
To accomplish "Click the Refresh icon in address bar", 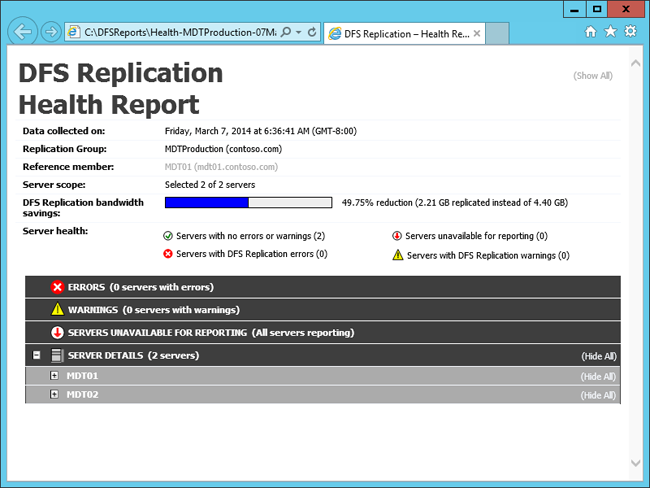I will point(312,32).
